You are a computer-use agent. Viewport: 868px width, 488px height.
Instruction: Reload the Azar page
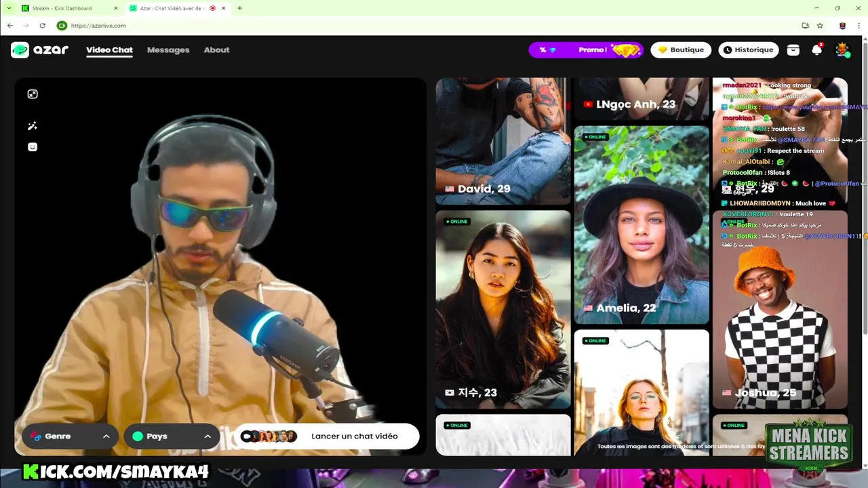(x=42, y=26)
